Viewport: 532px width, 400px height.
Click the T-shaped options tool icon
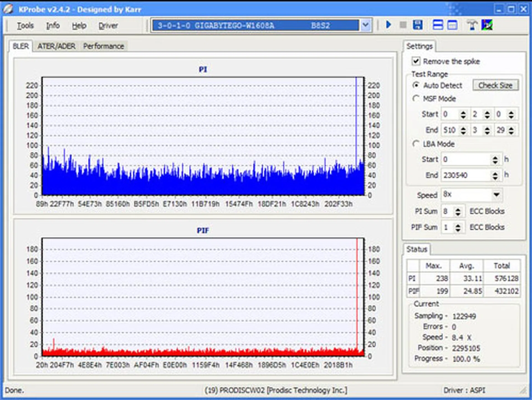(472, 25)
